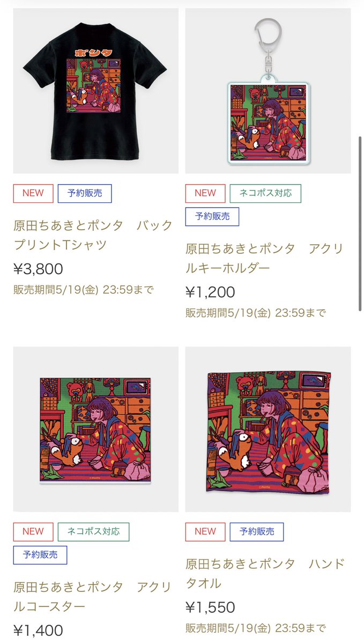Click the ¥1,200 keyholder price
Screen dimensions: 364x644
point(211,292)
